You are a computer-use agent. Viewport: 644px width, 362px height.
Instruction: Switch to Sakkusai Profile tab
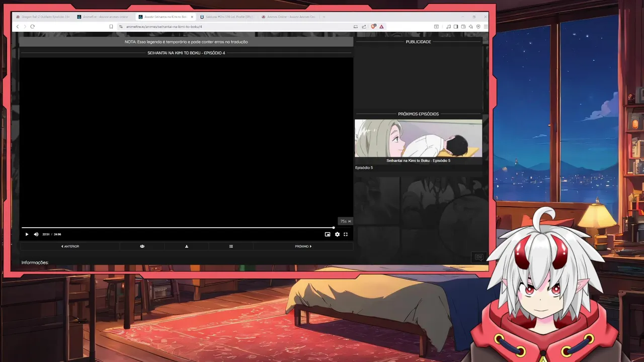point(226,17)
